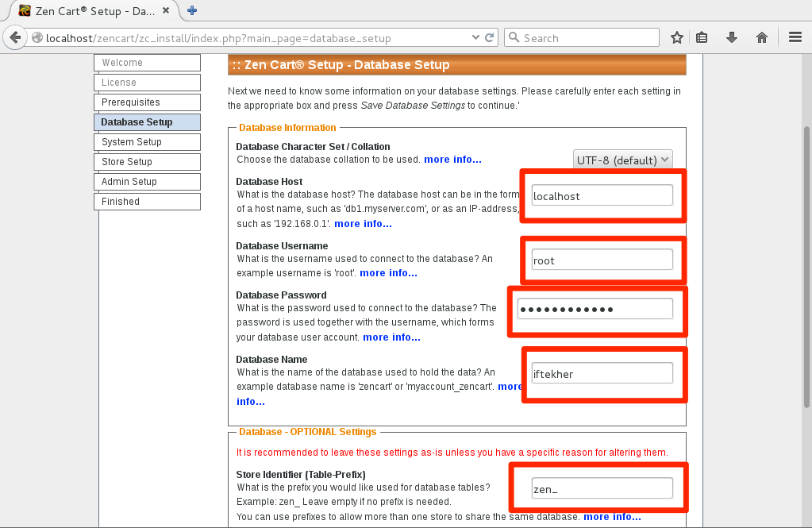Viewport: 812px width, 528px height.
Task: Click the 'Database - OPTIONAL Settings' heading
Action: [x=308, y=432]
